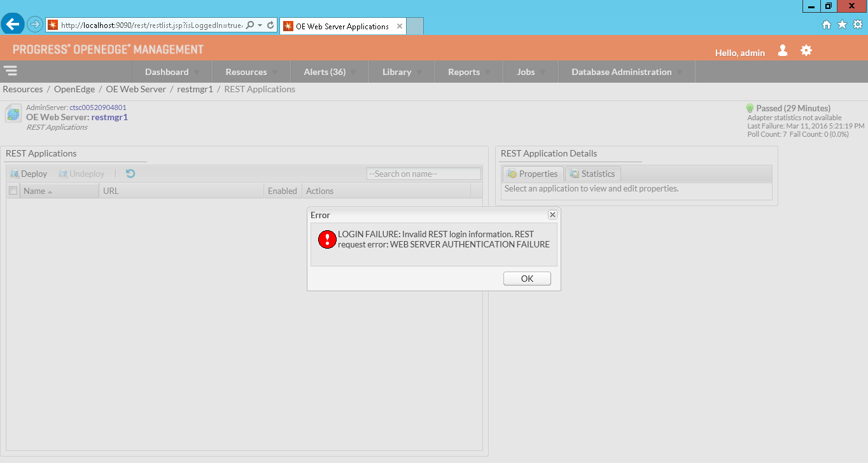This screenshot has width=868, height=463.
Task: Open the Library menu
Action: 396,72
